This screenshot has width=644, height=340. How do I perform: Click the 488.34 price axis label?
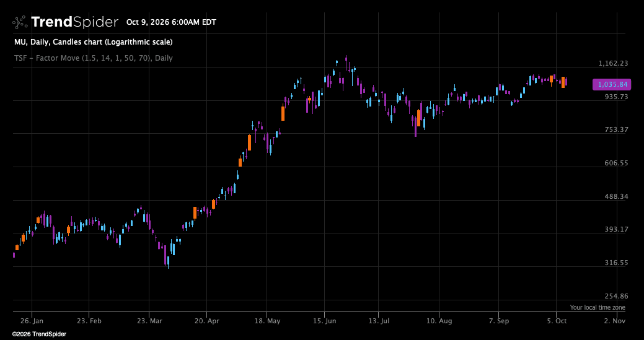click(616, 196)
